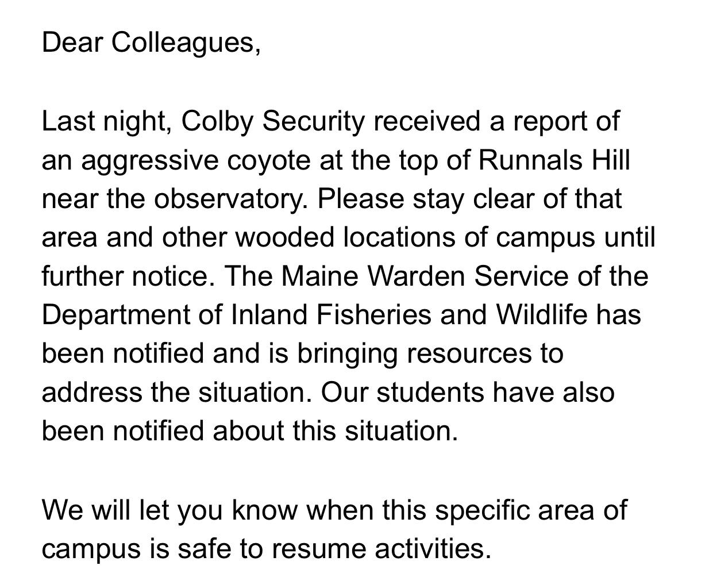Click the word 'Wildlife'

(x=542, y=315)
